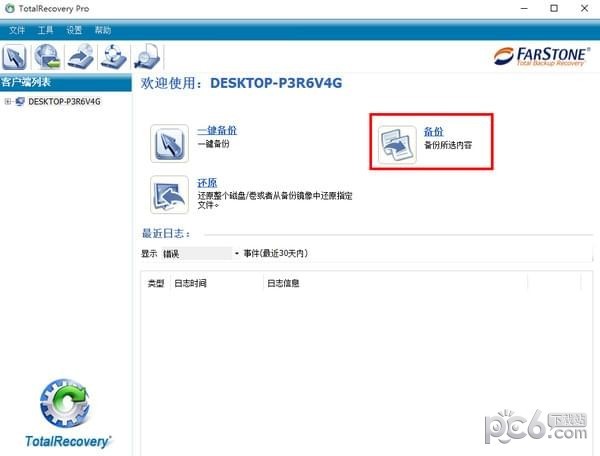Click the TotalRecovery Pro title bar icon
Screen dimensions: 600x456
tap(10, 8)
